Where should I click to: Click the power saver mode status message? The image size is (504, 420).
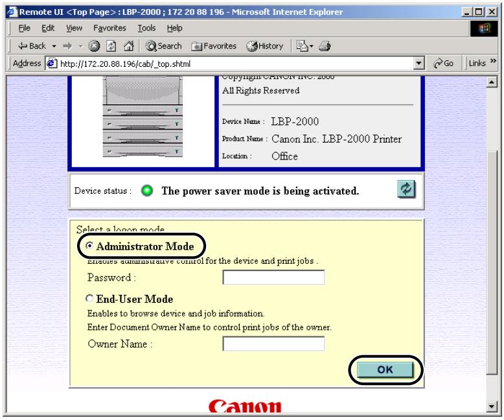click(260, 191)
